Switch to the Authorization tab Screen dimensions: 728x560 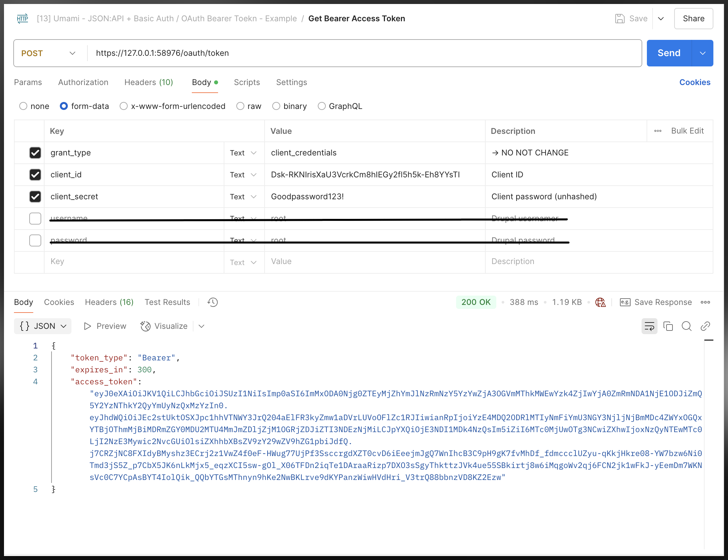[x=83, y=82]
